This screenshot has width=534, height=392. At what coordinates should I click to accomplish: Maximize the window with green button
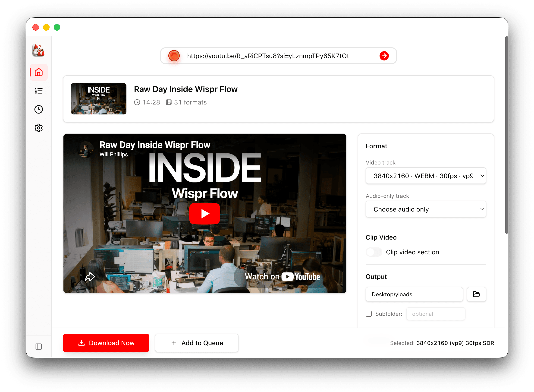(x=57, y=27)
